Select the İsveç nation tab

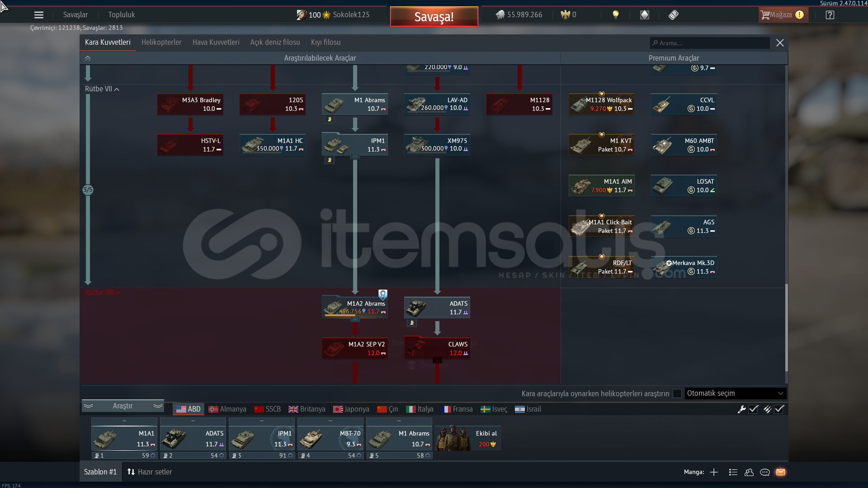tap(494, 409)
